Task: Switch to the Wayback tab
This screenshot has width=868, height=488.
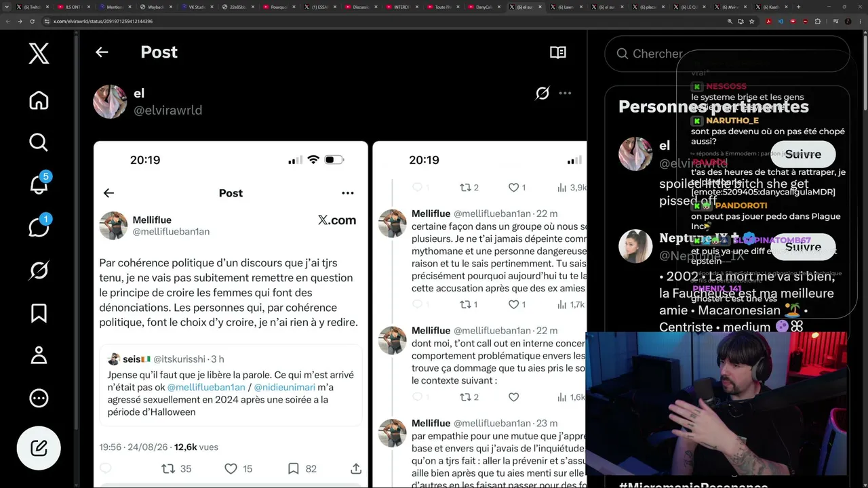Action: click(x=155, y=7)
